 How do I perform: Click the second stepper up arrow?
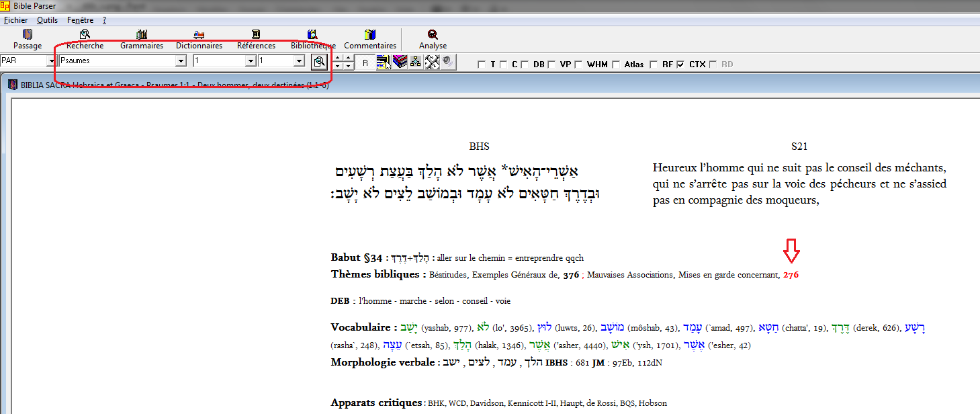(349, 58)
